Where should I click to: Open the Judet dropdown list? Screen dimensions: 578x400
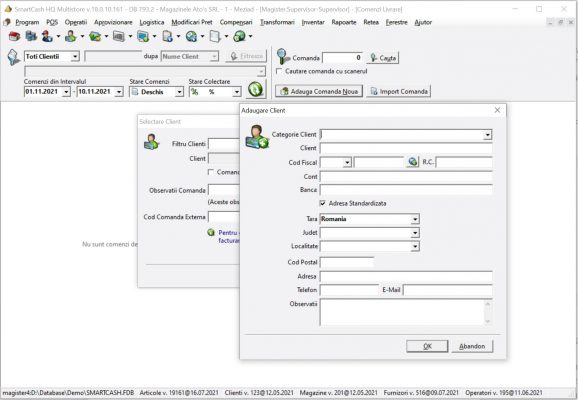pyautogui.click(x=415, y=233)
